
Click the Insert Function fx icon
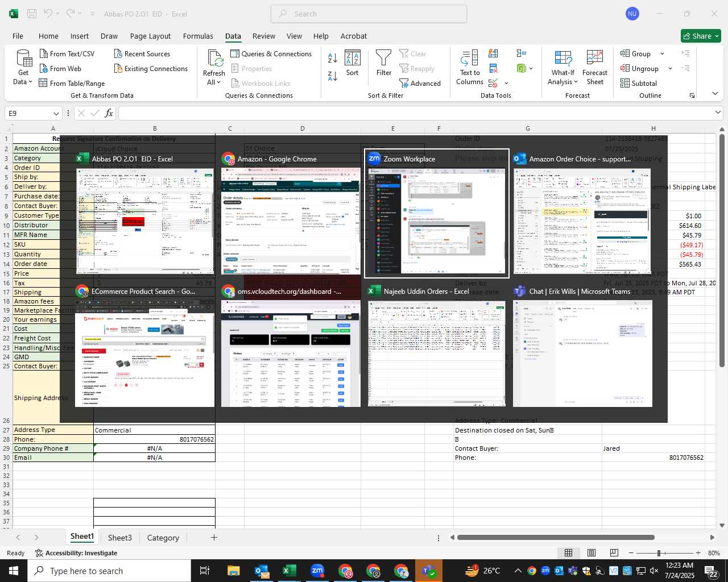109,113
